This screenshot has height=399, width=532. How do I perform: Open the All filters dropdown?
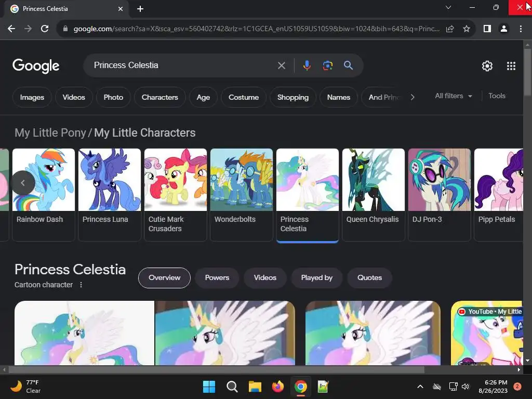pyautogui.click(x=453, y=96)
